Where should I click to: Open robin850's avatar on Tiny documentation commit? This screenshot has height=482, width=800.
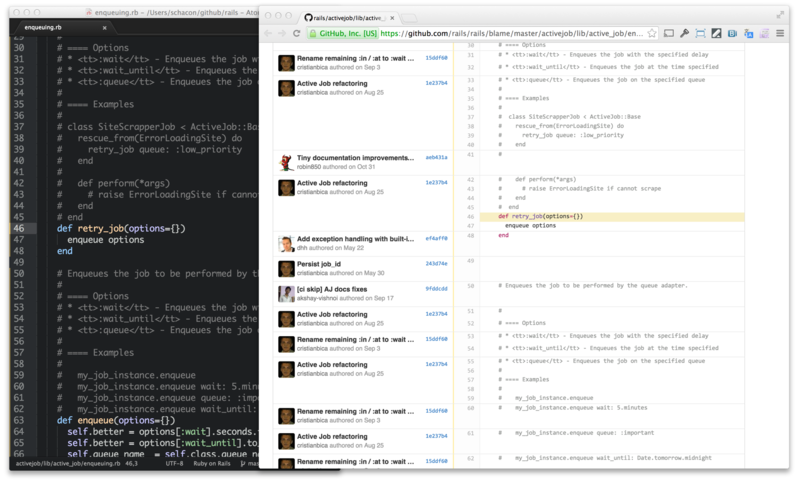287,162
